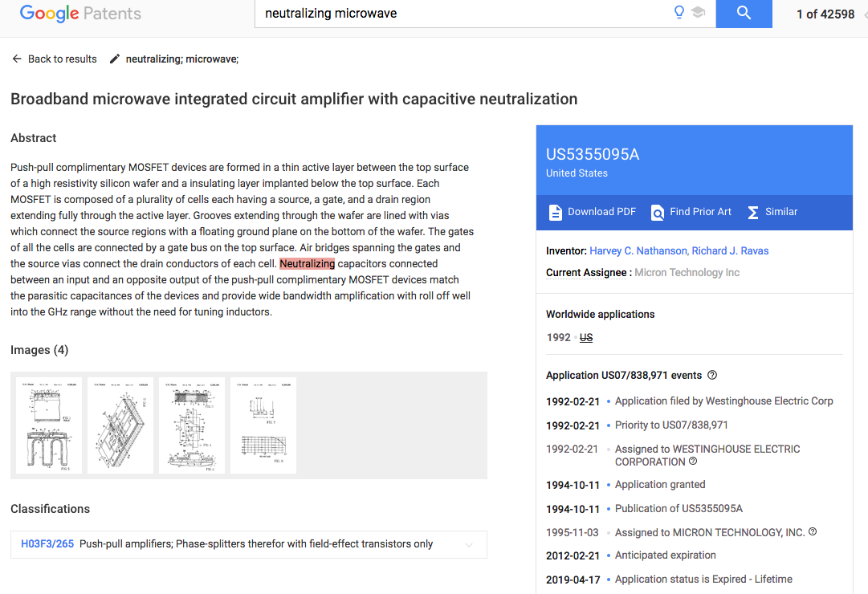Click the highlighted word Neutralizing in abstract
The height and width of the screenshot is (594, 868).
(x=308, y=263)
